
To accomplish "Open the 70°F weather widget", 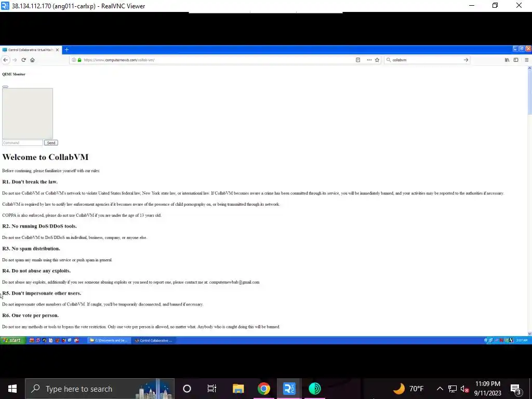I will click(x=408, y=389).
